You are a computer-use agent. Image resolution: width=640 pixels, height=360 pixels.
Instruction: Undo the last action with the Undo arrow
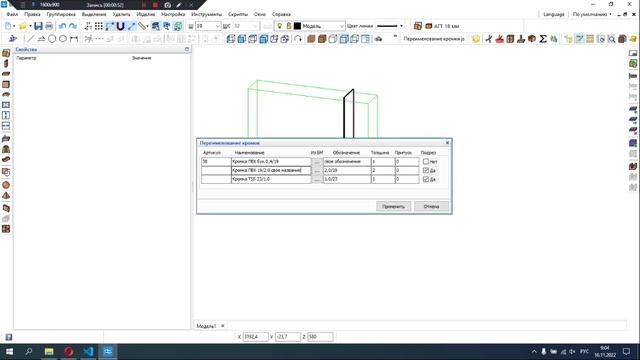(62, 26)
